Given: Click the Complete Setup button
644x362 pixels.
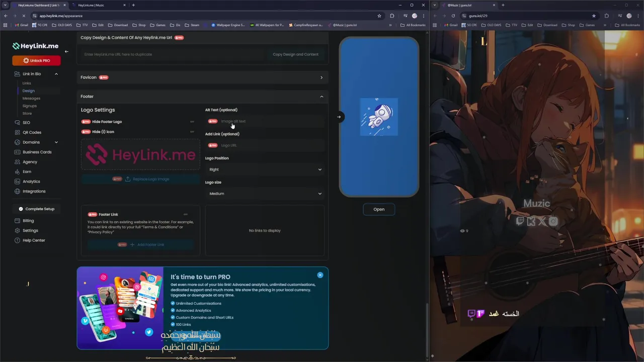Looking at the screenshot, I should click(36, 209).
